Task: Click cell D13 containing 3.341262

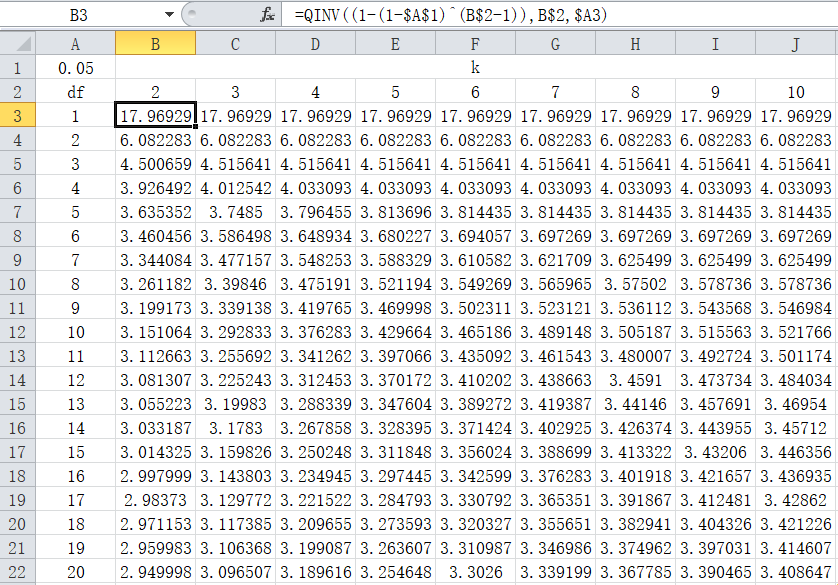Action: click(315, 356)
